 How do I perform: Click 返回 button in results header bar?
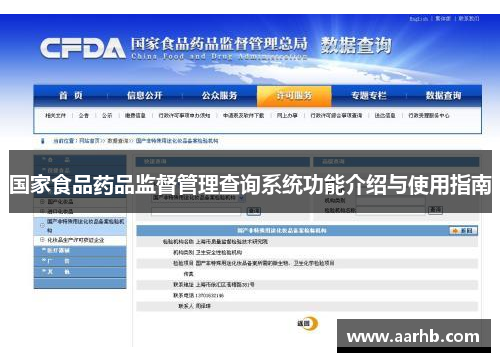[x=463, y=231]
